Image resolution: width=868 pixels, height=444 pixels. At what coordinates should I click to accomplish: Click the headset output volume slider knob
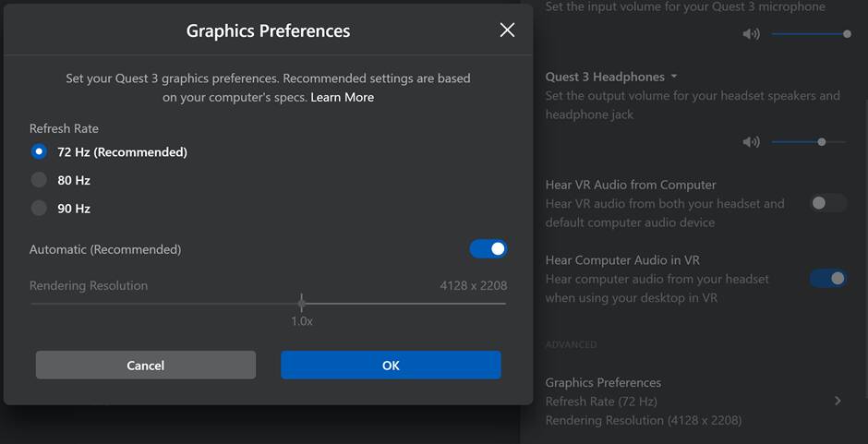821,142
